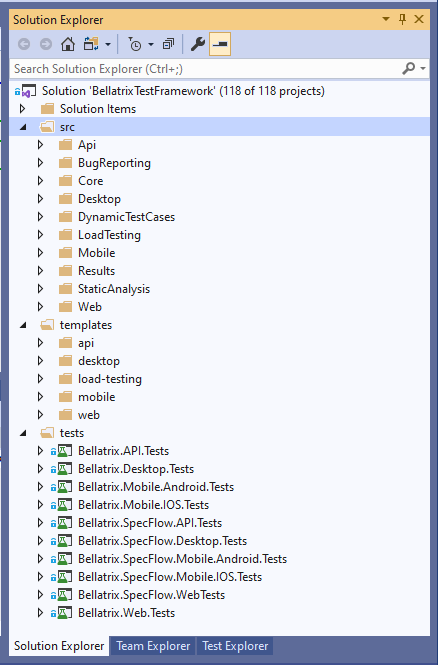Expand the Bellatrix.API.Tests project node
This screenshot has height=665, width=438.
click(40, 451)
